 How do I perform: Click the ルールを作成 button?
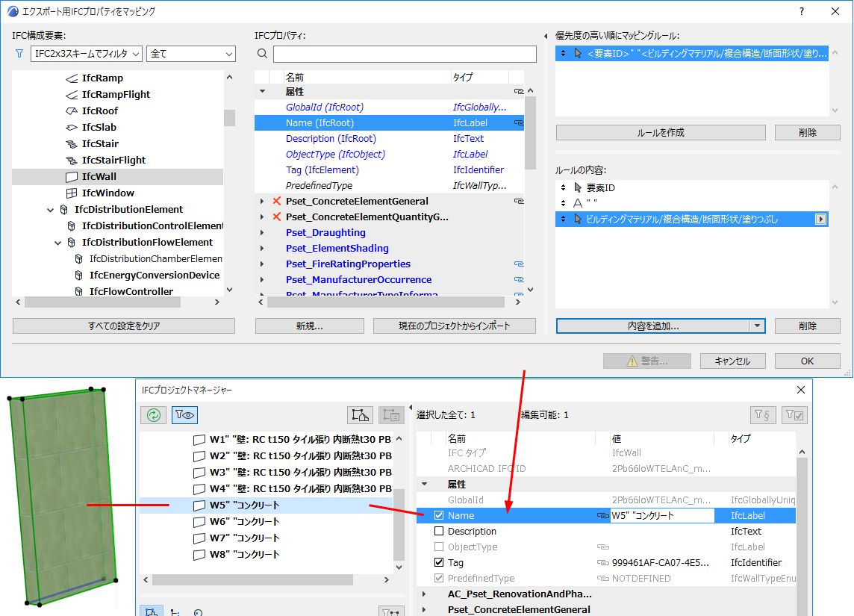point(661,132)
